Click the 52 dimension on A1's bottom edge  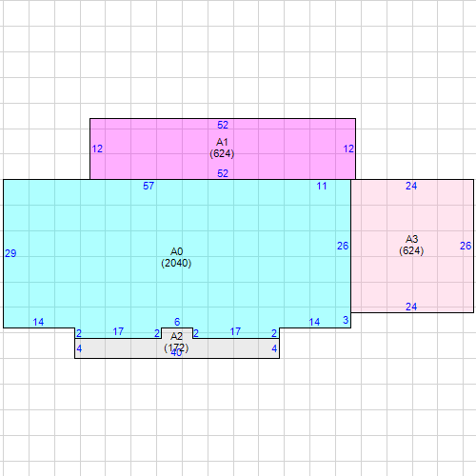[x=223, y=173]
